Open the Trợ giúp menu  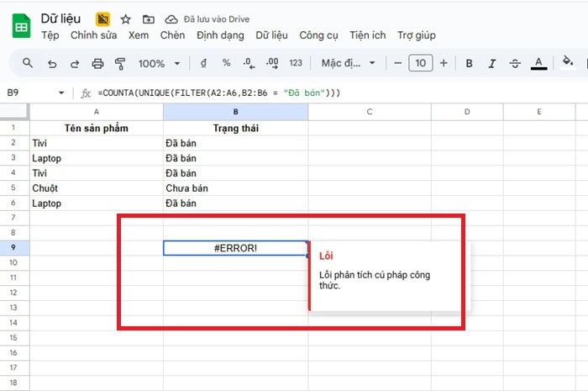tap(417, 35)
